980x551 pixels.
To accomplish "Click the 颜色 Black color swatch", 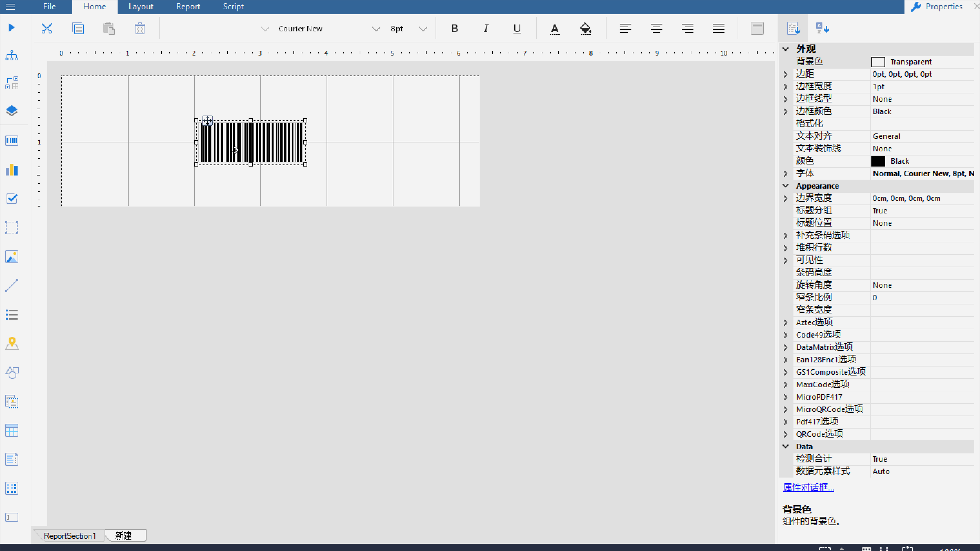I will click(878, 161).
